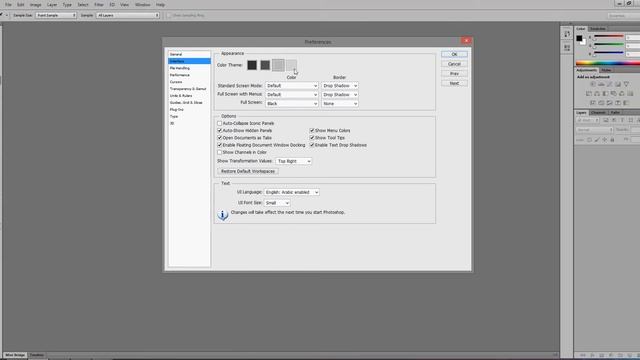Open Full Screen with Menus color dropdown
The width and height of the screenshot is (640, 360).
(x=291, y=95)
